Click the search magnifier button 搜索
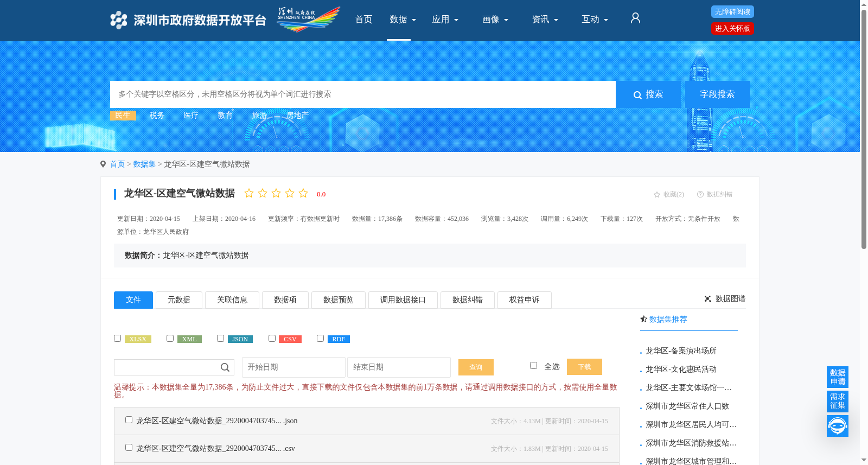 pos(648,94)
